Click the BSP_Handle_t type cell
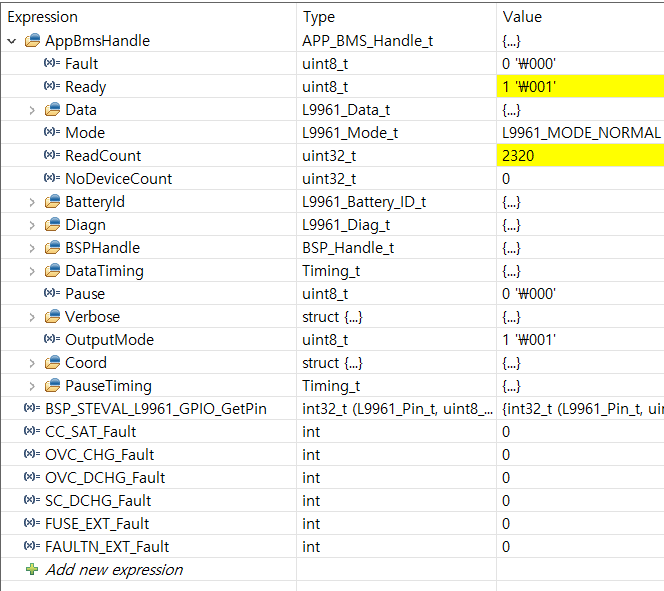This screenshot has height=591, width=664. coord(348,248)
